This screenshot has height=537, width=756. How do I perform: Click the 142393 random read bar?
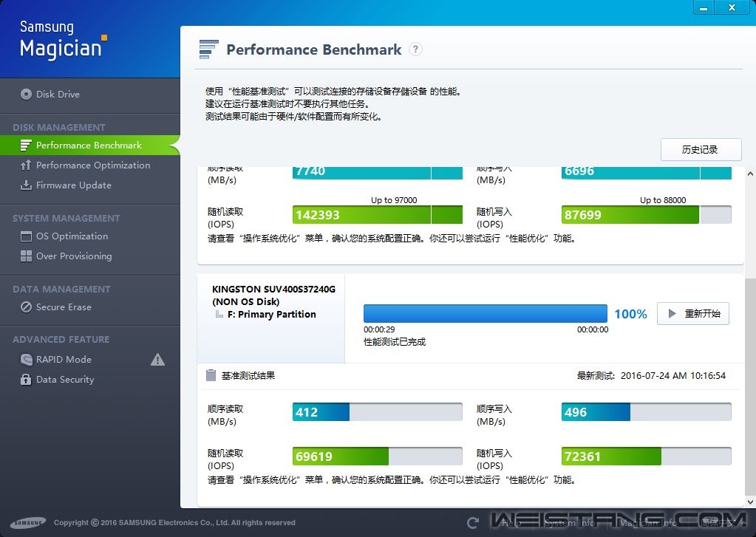click(378, 214)
